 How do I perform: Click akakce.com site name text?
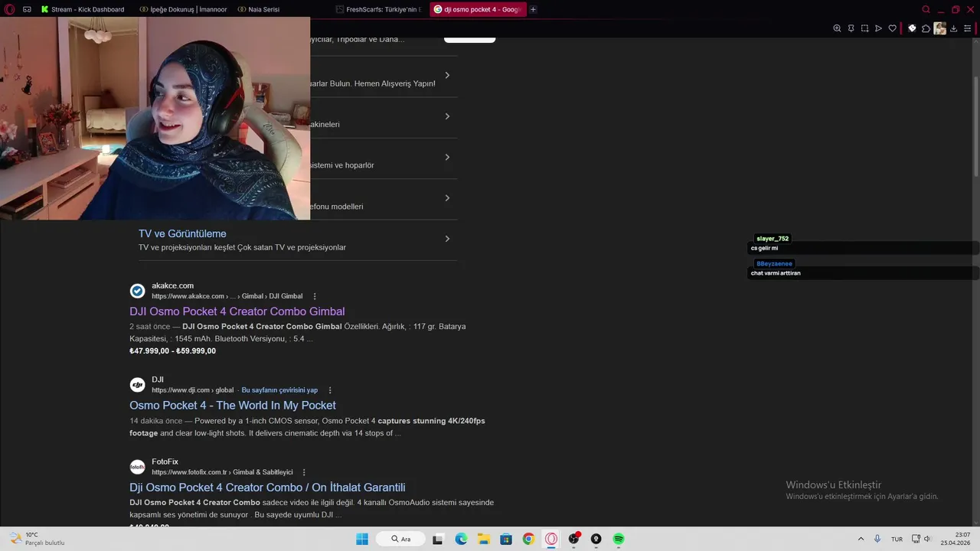click(172, 285)
